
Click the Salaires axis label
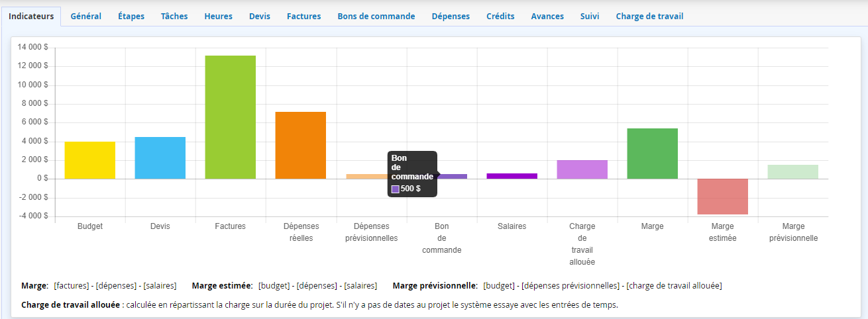pyautogui.click(x=512, y=226)
